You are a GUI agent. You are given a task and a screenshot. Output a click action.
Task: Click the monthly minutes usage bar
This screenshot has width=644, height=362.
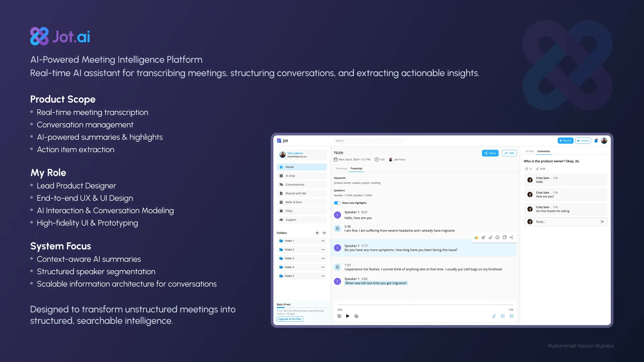coord(302,307)
